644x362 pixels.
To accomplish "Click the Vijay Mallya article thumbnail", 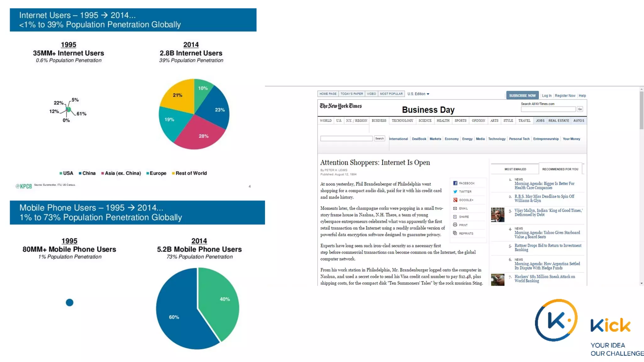I will click(x=497, y=215).
